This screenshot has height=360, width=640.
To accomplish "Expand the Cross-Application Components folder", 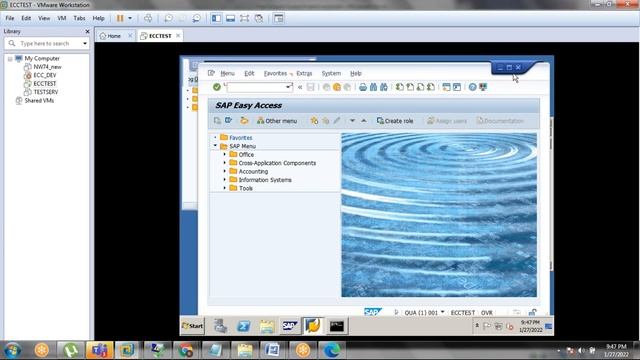I will pos(224,163).
